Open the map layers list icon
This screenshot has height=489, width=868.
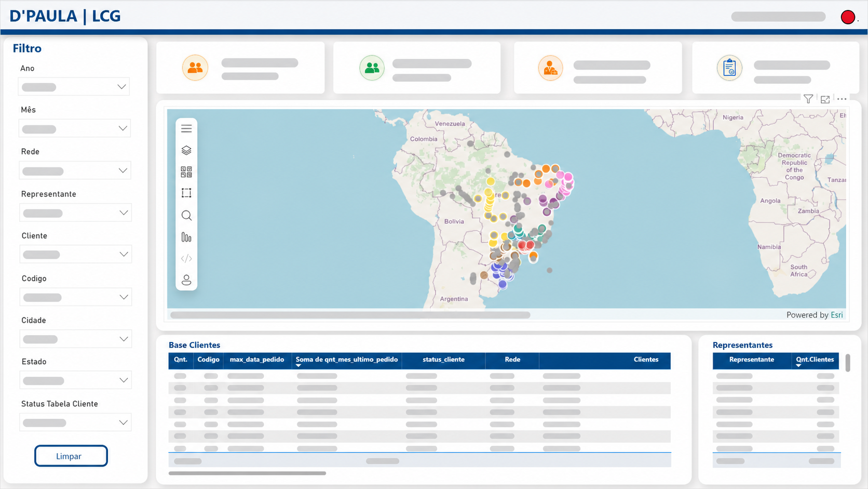coord(186,150)
